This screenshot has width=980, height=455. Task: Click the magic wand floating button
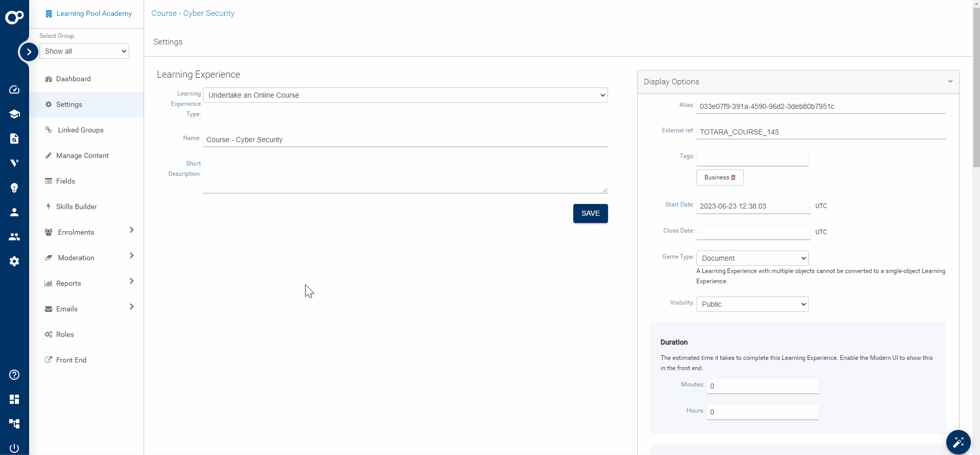958,442
